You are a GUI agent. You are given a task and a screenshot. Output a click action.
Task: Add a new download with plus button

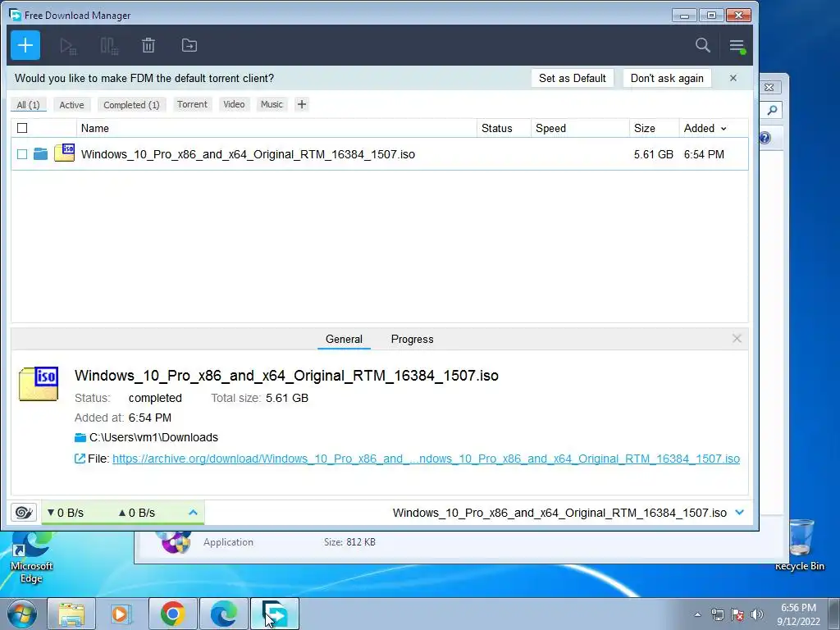tap(25, 46)
